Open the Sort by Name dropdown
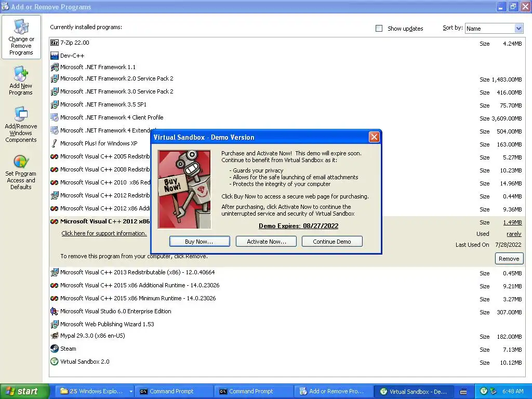Image resolution: width=532 pixels, height=399 pixels. (518, 29)
